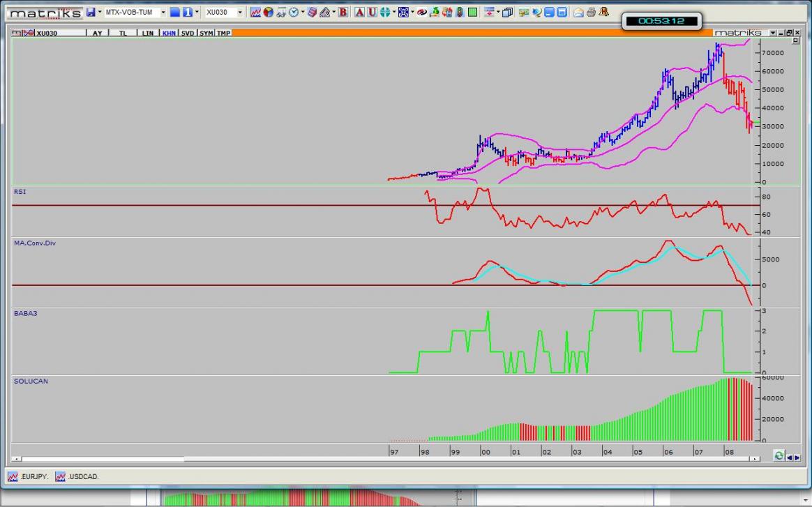Click the AY period button
Viewport: 812px width, 507px height.
tap(97, 33)
